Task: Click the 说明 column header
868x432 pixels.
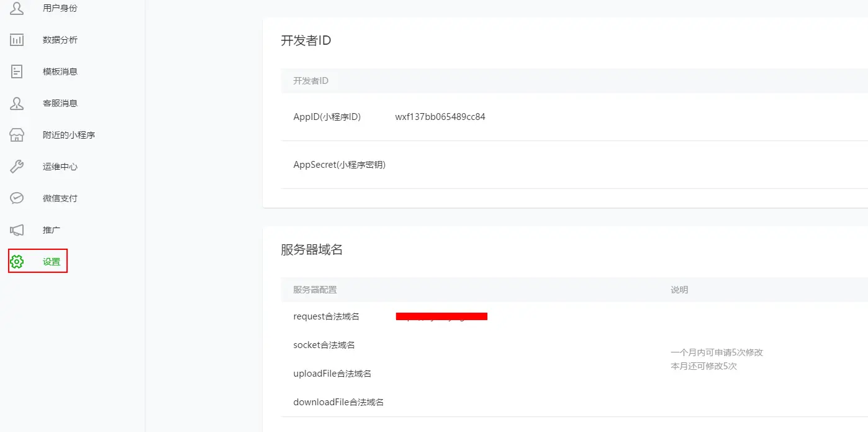Action: pos(679,290)
